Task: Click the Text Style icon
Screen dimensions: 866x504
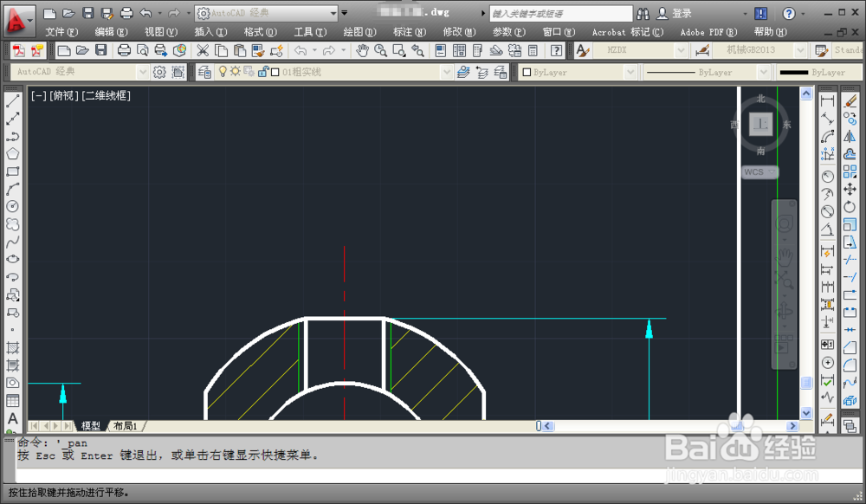Action: point(583,51)
